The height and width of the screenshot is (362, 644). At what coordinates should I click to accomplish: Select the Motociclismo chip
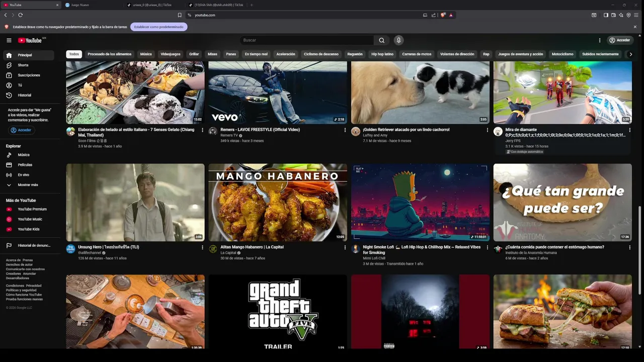click(562, 54)
